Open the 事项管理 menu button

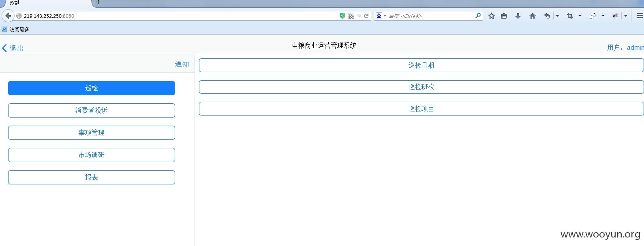[92, 133]
